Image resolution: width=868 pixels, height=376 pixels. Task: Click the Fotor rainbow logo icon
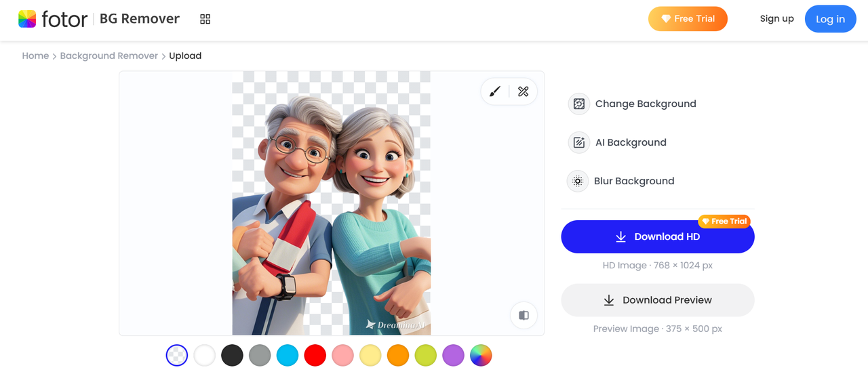tap(27, 19)
